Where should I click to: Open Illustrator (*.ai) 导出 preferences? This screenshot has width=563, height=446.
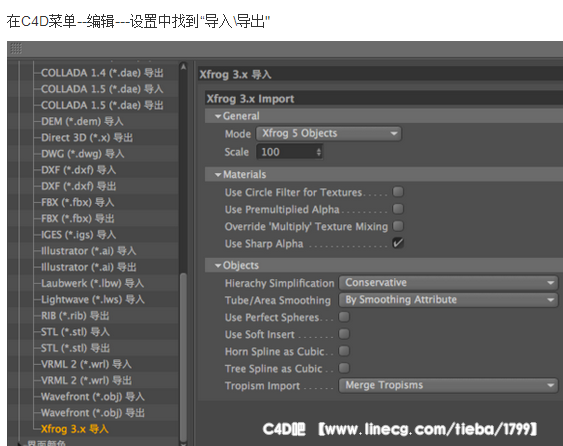pyautogui.click(x=88, y=267)
